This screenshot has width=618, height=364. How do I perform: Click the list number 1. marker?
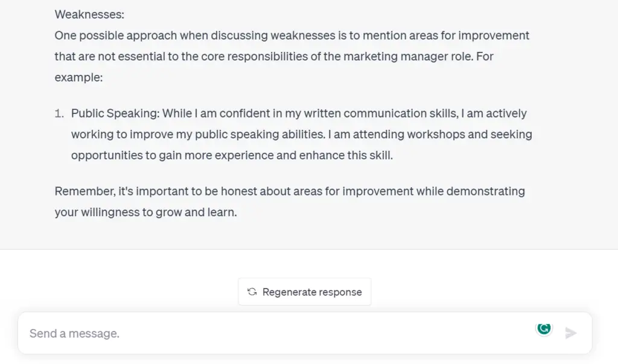click(59, 113)
